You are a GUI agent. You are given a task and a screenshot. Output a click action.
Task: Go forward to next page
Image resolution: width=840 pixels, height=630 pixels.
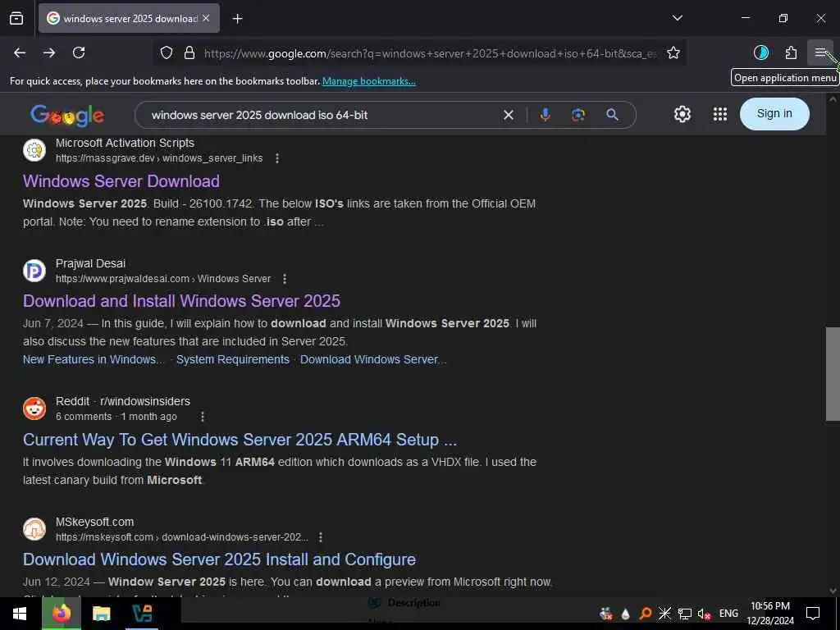49,52
